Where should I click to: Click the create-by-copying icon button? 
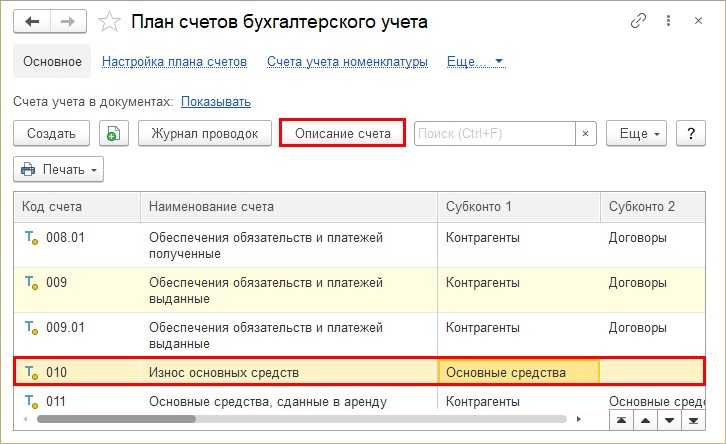pyautogui.click(x=114, y=133)
